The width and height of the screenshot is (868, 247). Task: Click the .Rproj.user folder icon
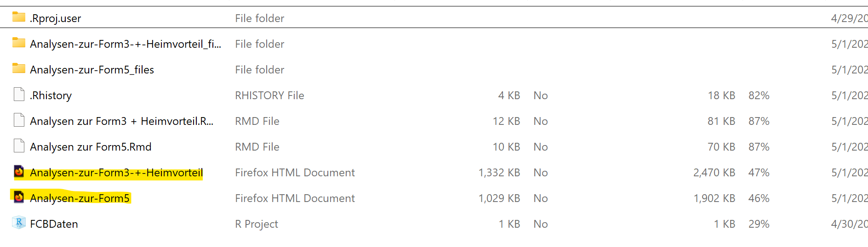coord(19,17)
